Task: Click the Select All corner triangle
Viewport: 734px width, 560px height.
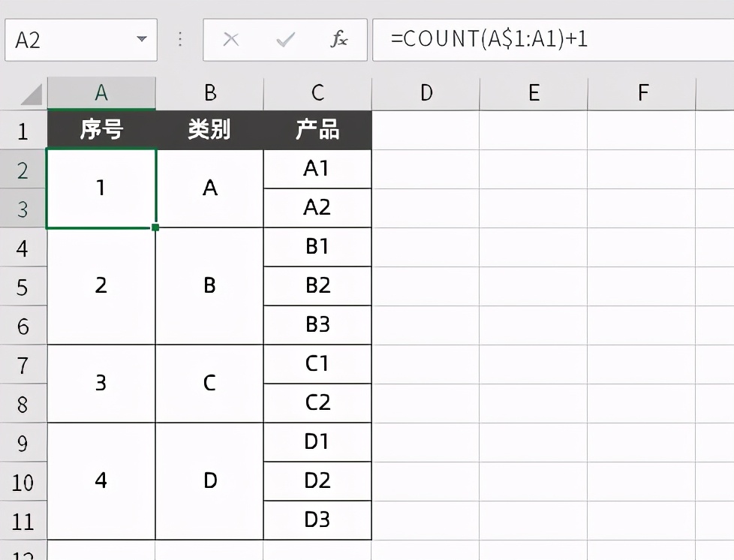Action: pos(32,94)
